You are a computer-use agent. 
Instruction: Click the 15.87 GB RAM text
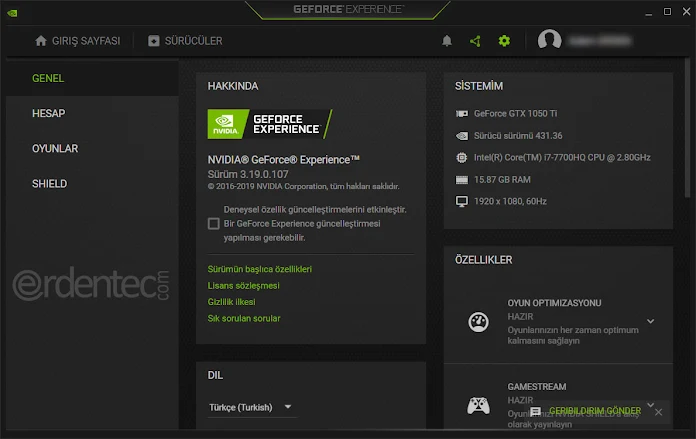tap(502, 180)
